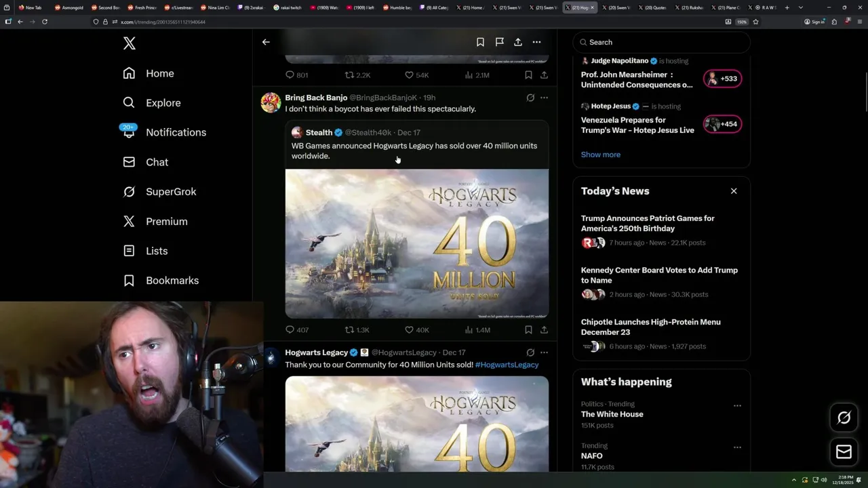
Task: Expand the list all tabs dropdown
Action: coord(801,7)
